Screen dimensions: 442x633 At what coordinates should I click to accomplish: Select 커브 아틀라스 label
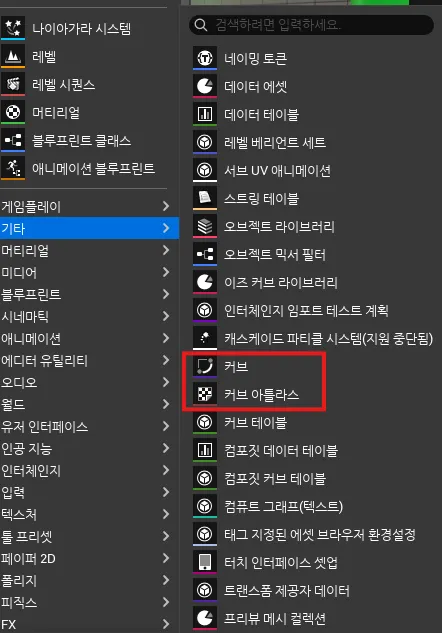click(262, 394)
